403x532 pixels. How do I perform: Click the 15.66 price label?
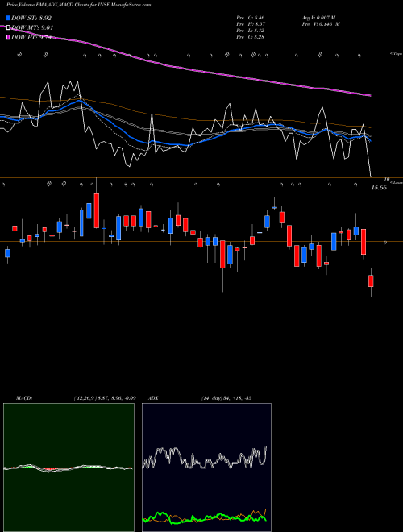coord(379,187)
